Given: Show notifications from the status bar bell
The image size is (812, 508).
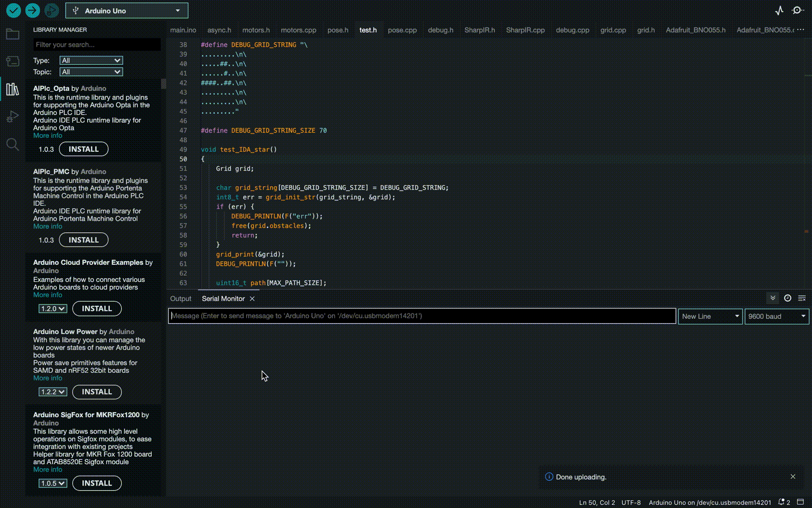Looking at the screenshot, I should (x=782, y=502).
